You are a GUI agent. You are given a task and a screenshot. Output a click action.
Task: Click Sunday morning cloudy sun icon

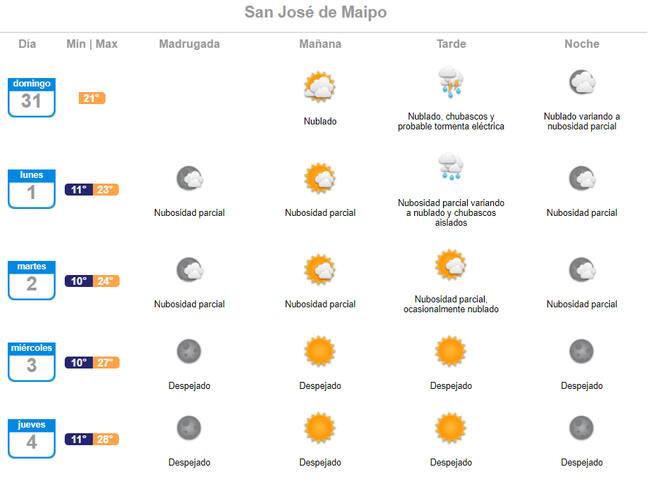(x=320, y=88)
